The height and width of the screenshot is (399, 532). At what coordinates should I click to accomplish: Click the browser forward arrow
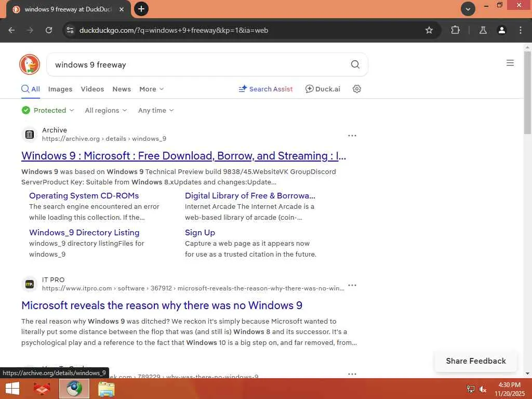point(30,30)
